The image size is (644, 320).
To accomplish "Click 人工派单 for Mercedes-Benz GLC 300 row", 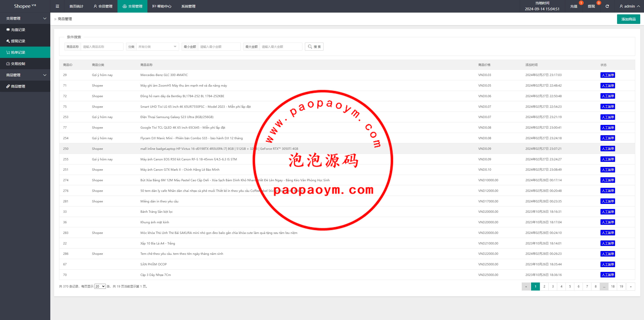I will click(x=608, y=75).
